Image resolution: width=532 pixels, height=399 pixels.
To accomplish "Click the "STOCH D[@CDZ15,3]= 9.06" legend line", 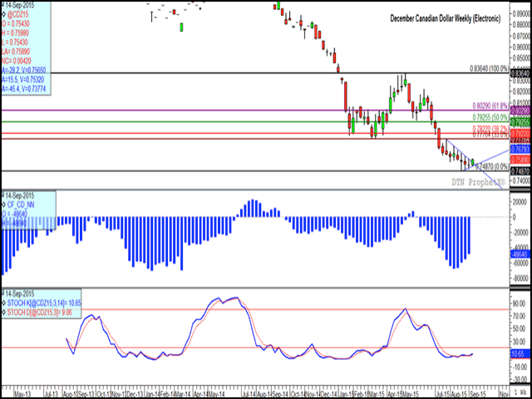I will click(x=37, y=311).
